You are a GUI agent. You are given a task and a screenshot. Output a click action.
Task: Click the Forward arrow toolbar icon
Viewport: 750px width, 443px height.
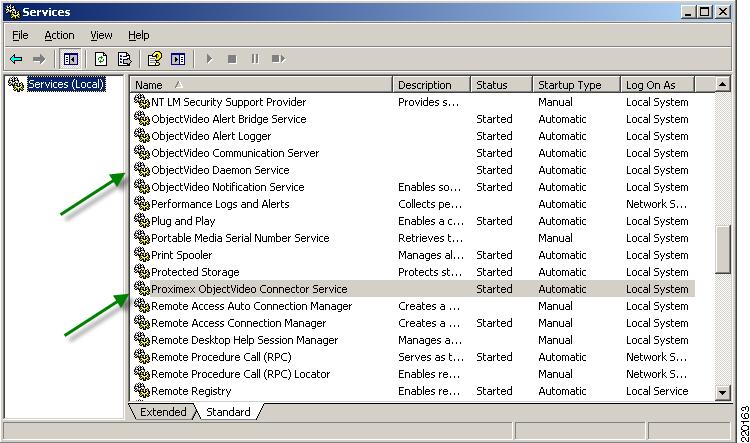39,59
